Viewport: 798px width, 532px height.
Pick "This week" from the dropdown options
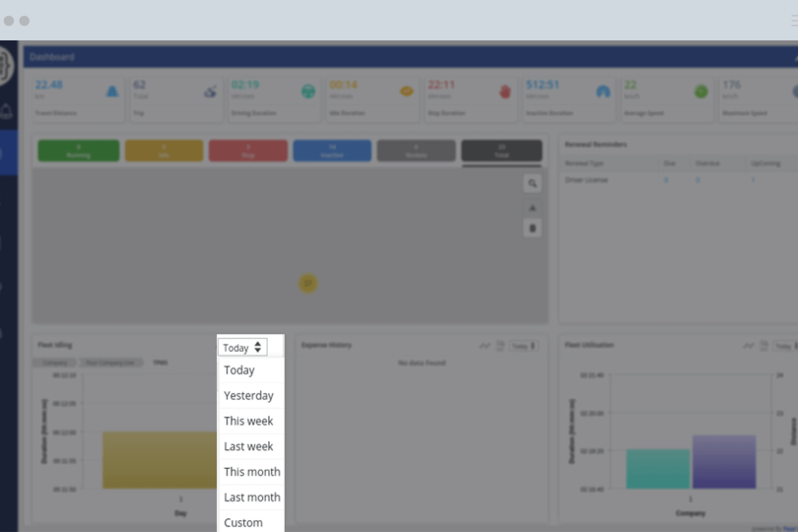pos(248,421)
